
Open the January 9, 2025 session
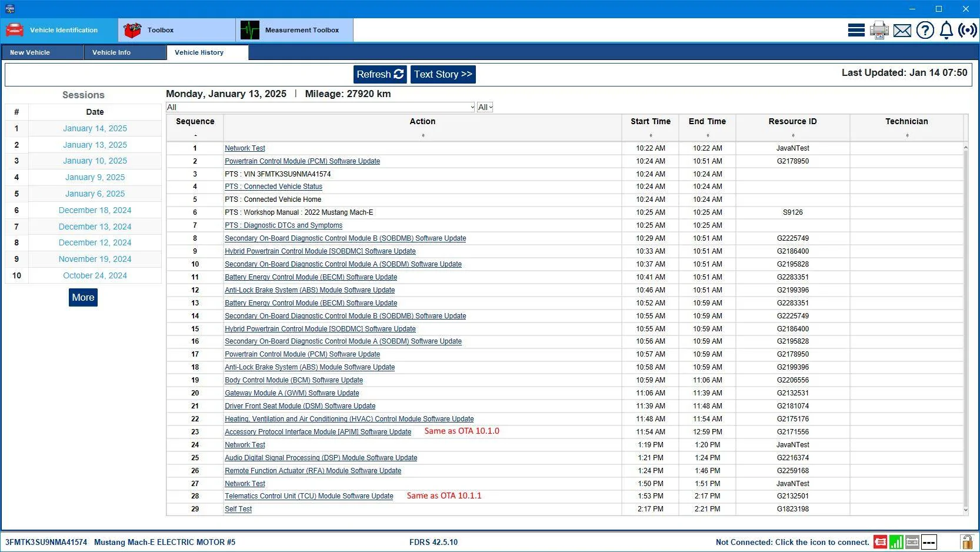[95, 177]
